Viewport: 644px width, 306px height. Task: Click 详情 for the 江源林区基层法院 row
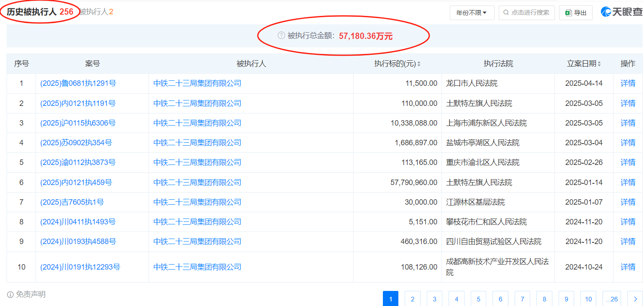click(628, 202)
